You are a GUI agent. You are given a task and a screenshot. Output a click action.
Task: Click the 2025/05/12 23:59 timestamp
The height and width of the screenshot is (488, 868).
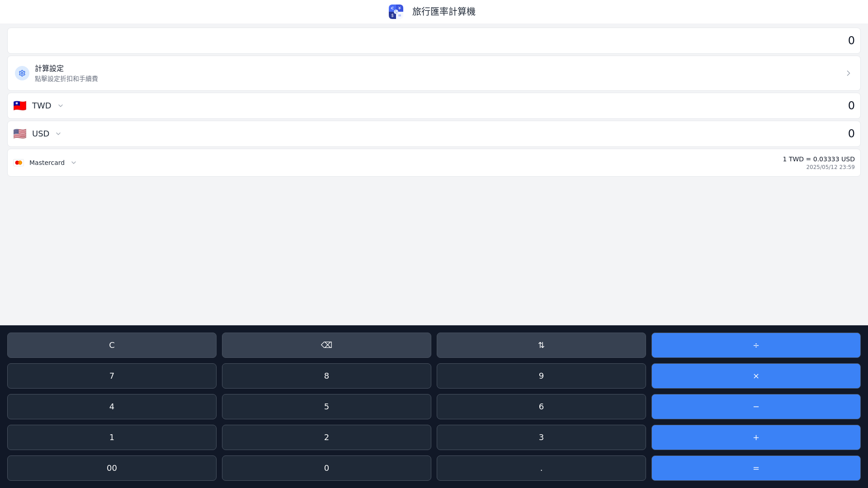tap(830, 167)
